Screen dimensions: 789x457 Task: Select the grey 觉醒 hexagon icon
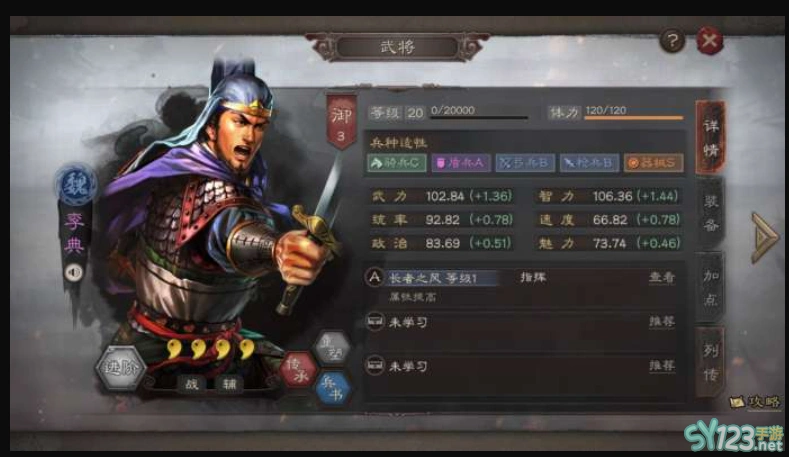coord(331,347)
